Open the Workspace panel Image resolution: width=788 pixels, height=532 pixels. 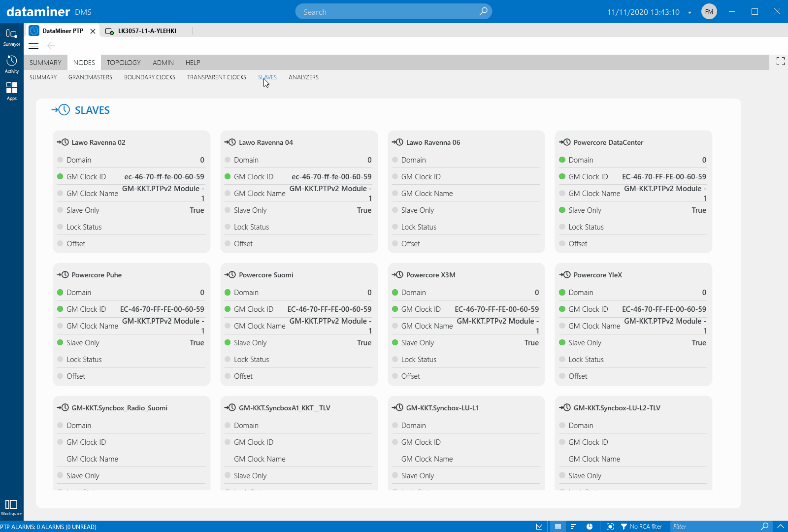coord(11,507)
